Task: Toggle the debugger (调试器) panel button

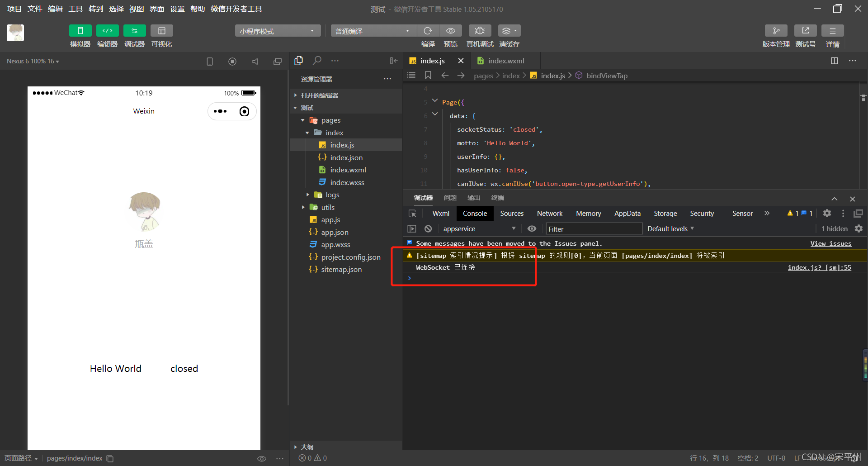Action: 134,31
